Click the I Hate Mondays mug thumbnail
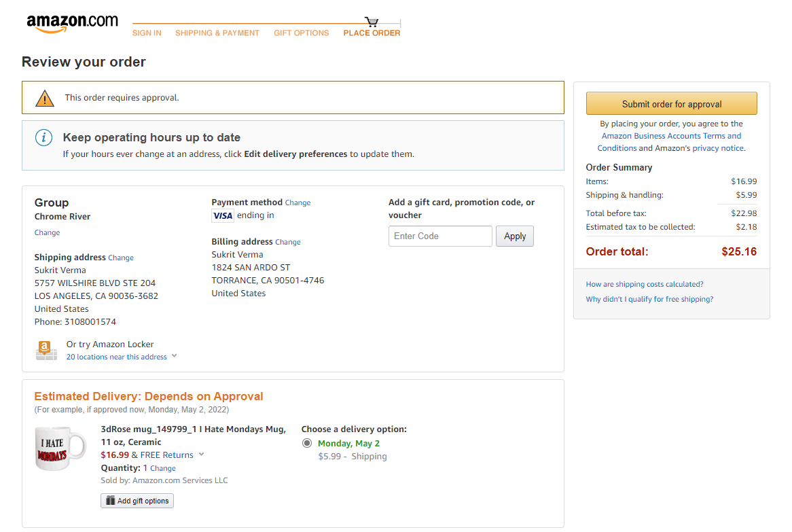 coord(60,448)
